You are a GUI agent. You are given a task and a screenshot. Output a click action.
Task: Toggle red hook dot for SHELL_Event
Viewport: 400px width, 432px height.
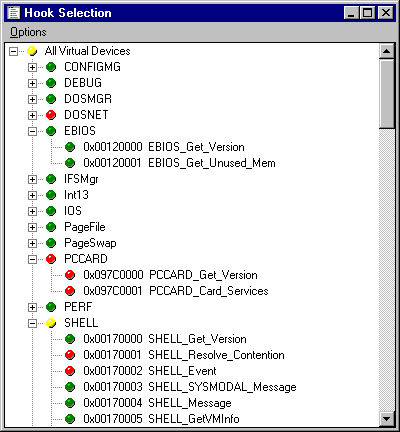(70, 371)
